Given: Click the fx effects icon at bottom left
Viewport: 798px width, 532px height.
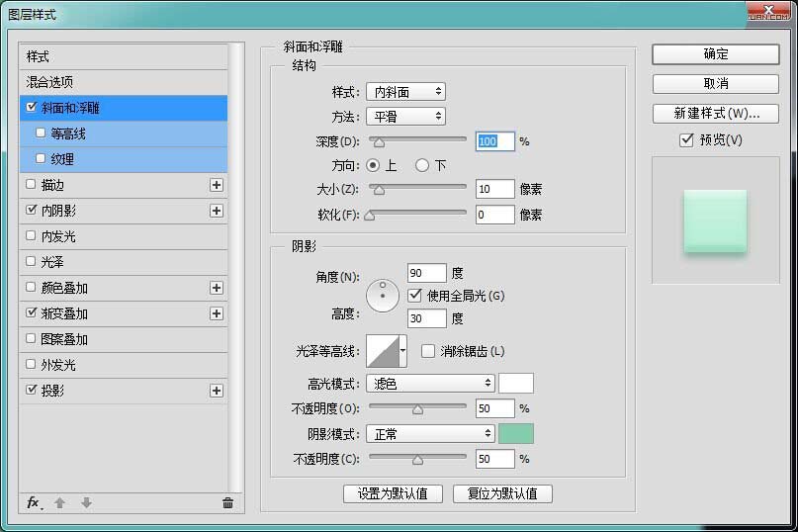Looking at the screenshot, I should (33, 502).
